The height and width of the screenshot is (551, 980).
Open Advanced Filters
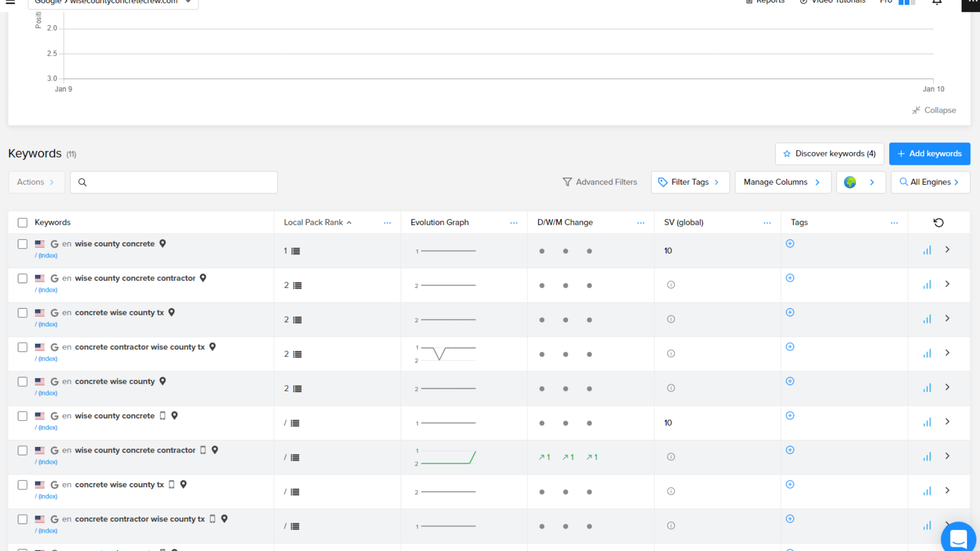tap(600, 182)
